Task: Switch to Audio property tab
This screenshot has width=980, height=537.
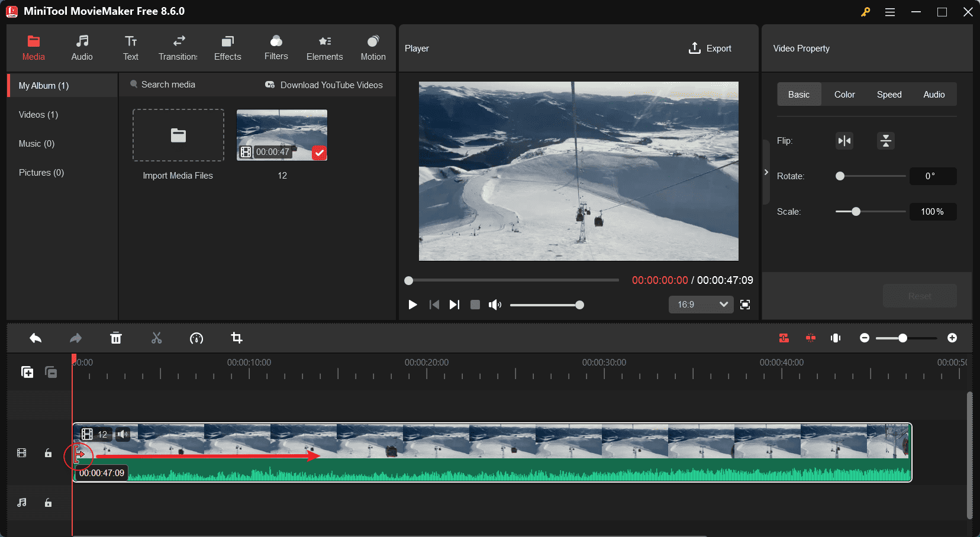Action: click(934, 95)
